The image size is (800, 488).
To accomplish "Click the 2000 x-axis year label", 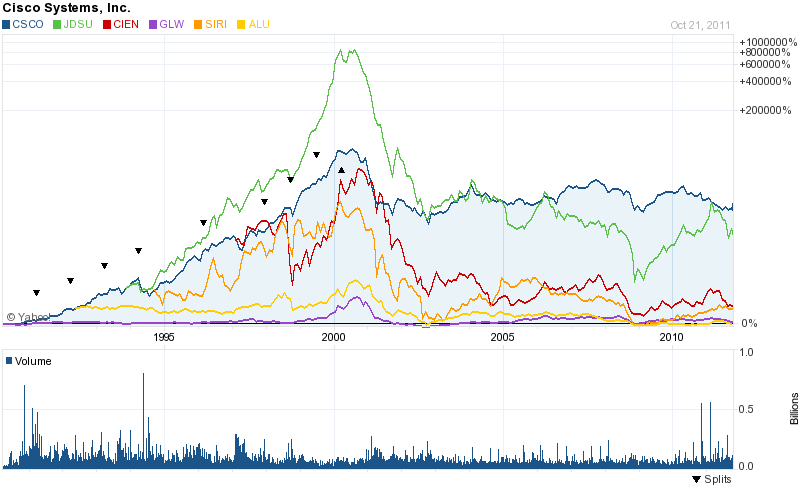I will (334, 337).
